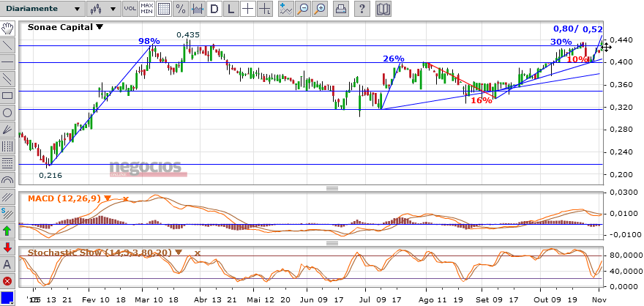Click the 30% annotation label

pyautogui.click(x=561, y=42)
